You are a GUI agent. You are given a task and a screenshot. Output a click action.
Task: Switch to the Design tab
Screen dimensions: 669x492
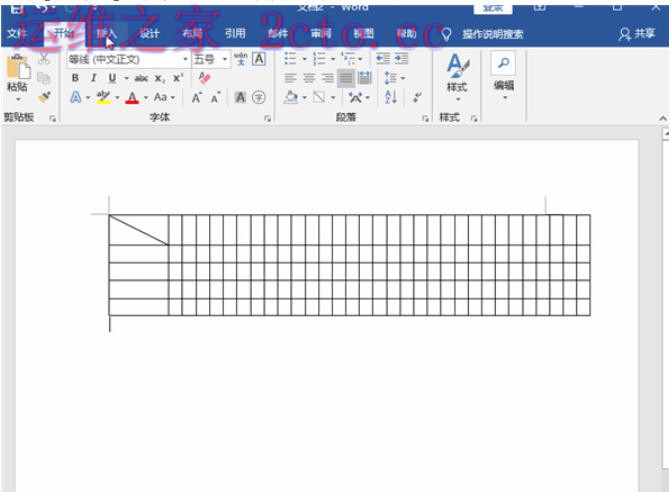149,33
